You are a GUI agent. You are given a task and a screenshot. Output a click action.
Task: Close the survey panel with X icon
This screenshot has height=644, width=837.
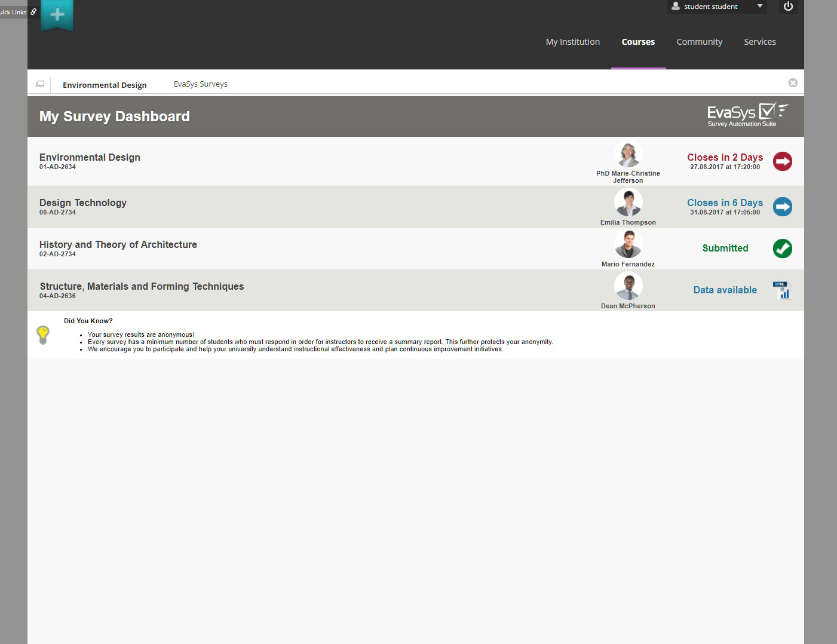793,83
